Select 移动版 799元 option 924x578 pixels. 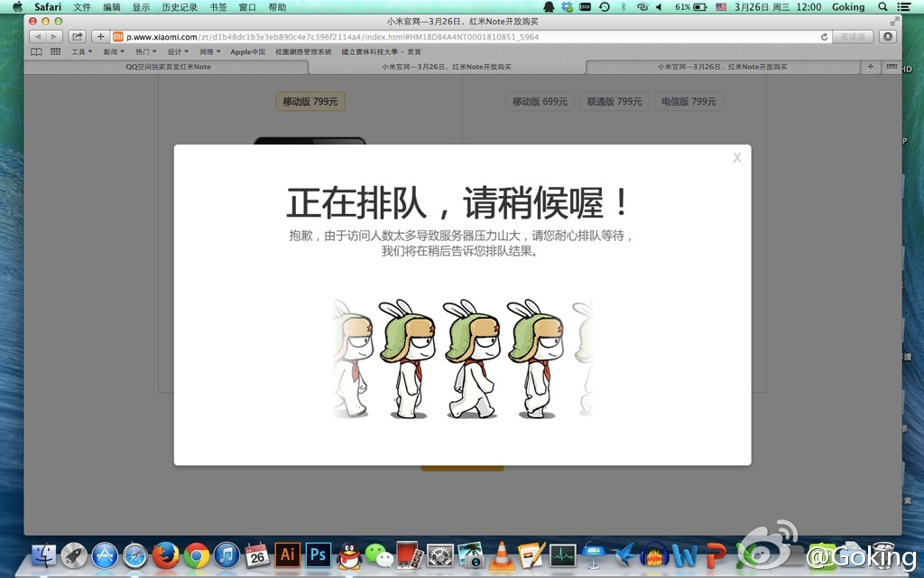tap(310, 101)
